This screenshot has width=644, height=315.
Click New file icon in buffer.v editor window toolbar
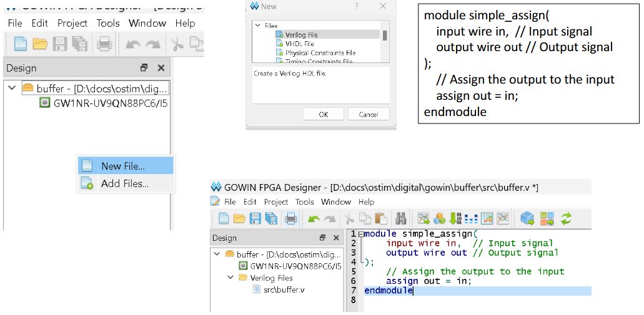[224, 218]
